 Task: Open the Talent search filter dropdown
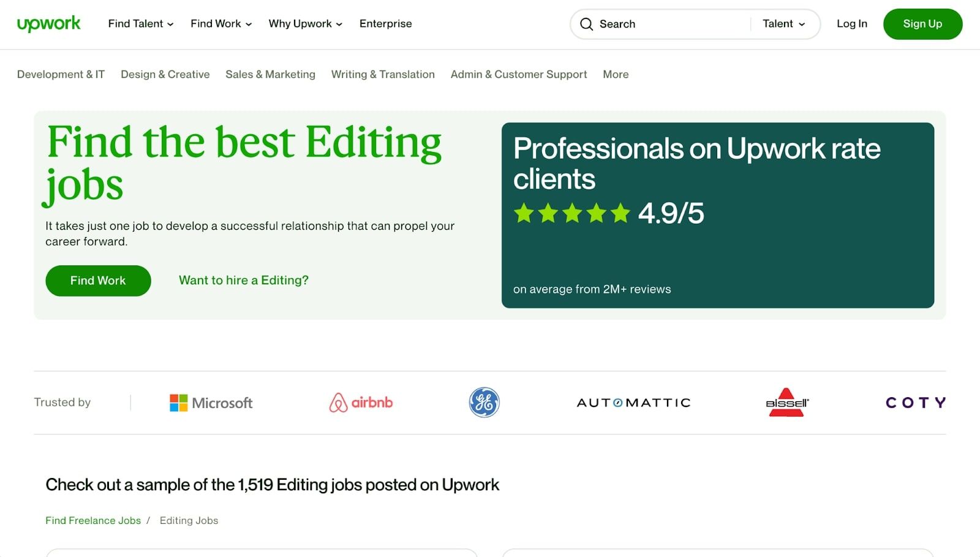tap(783, 24)
